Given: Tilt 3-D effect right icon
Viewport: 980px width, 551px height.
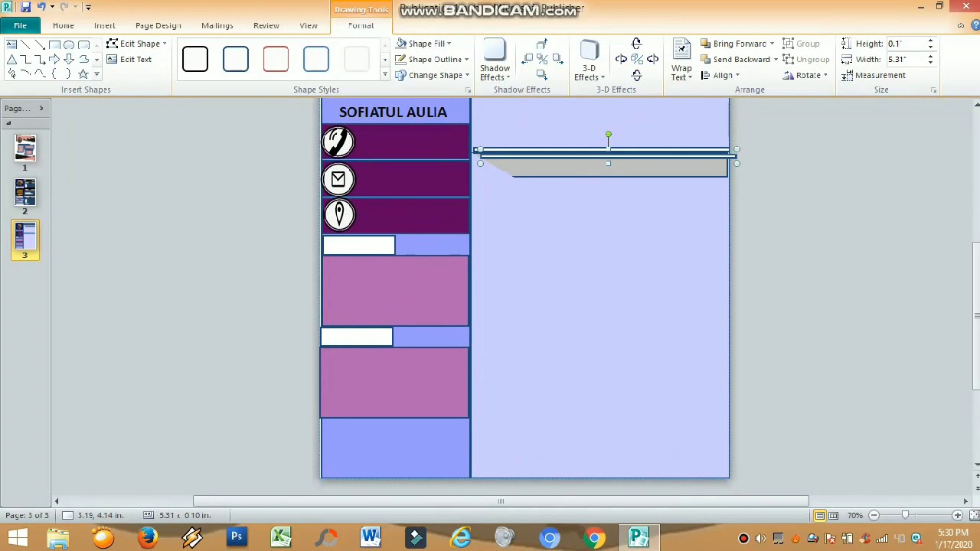Looking at the screenshot, I should pyautogui.click(x=652, y=59).
